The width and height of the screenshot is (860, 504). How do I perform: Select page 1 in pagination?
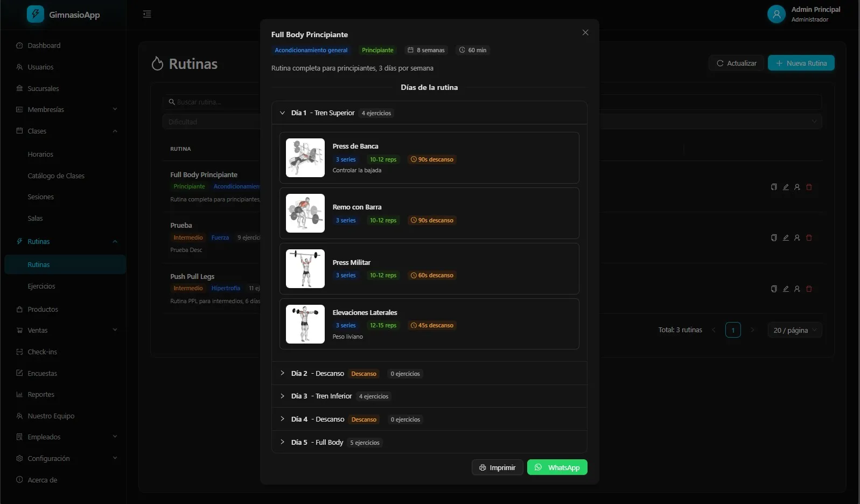coord(733,330)
